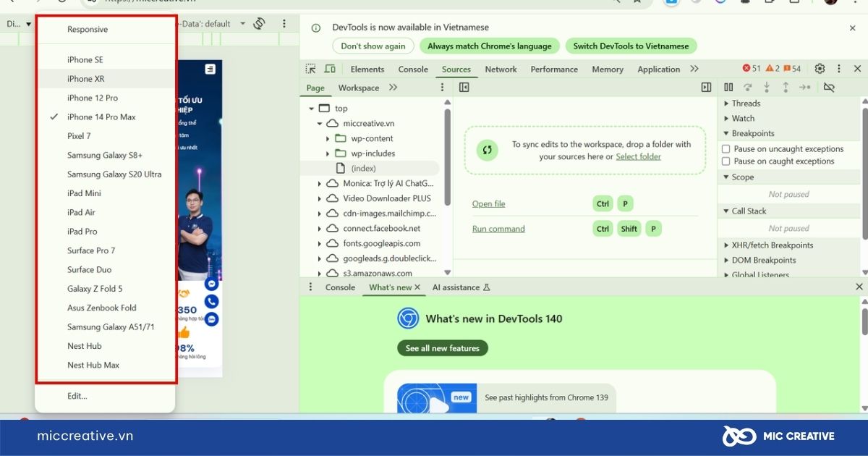Expand the wp-content folder
This screenshot has height=456, width=868.
[x=328, y=138]
